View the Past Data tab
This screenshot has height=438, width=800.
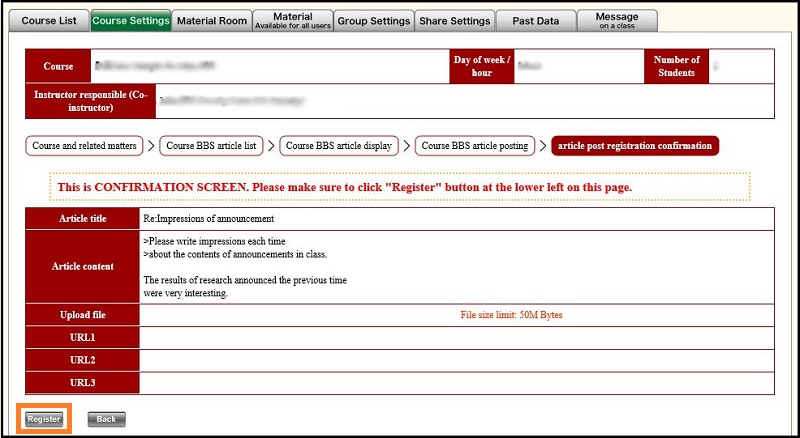(538, 21)
